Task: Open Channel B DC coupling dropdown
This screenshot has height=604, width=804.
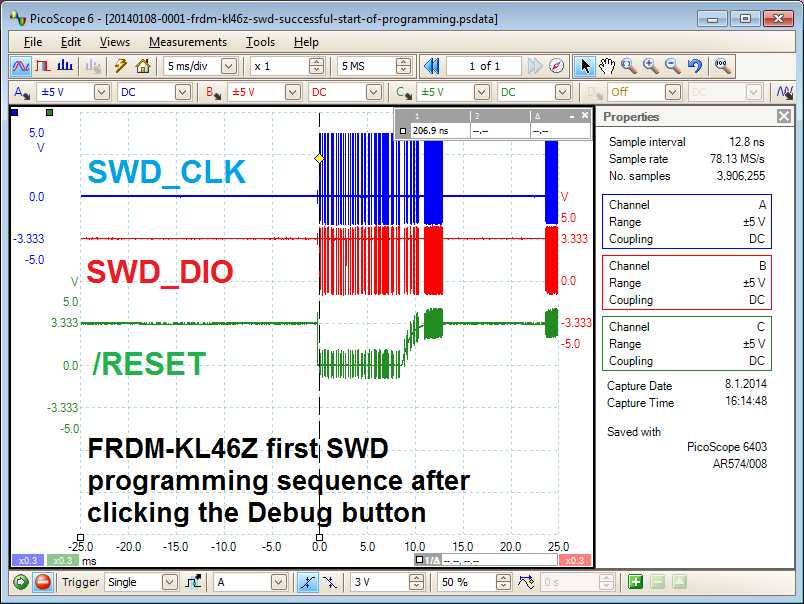Action: pos(374,92)
